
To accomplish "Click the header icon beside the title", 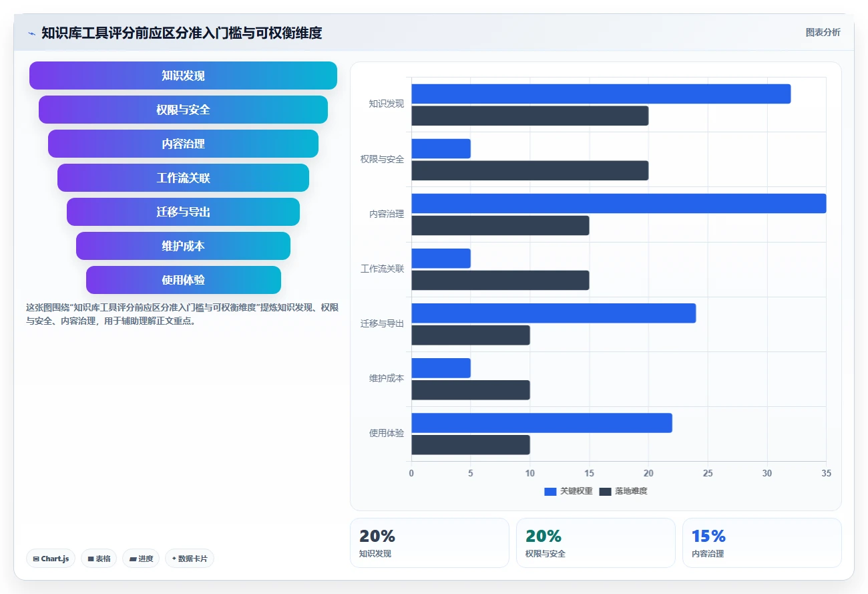I will click(31, 33).
